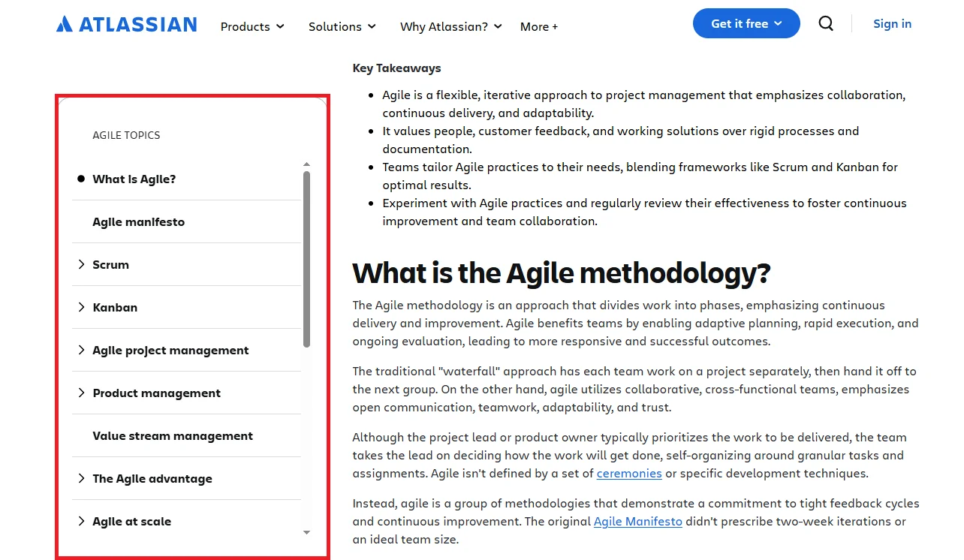The image size is (964, 560).
Task: Click the What is the Agile methodology? heading
Action: (x=562, y=273)
